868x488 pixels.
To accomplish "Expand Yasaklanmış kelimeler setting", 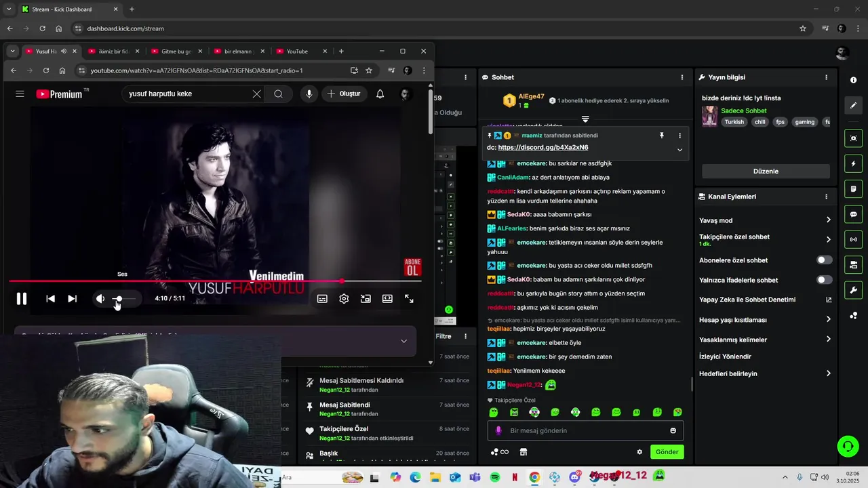I will tap(765, 340).
